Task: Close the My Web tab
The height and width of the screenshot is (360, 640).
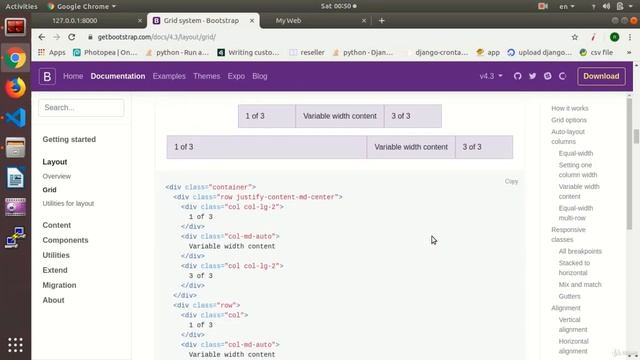Action: tap(364, 20)
